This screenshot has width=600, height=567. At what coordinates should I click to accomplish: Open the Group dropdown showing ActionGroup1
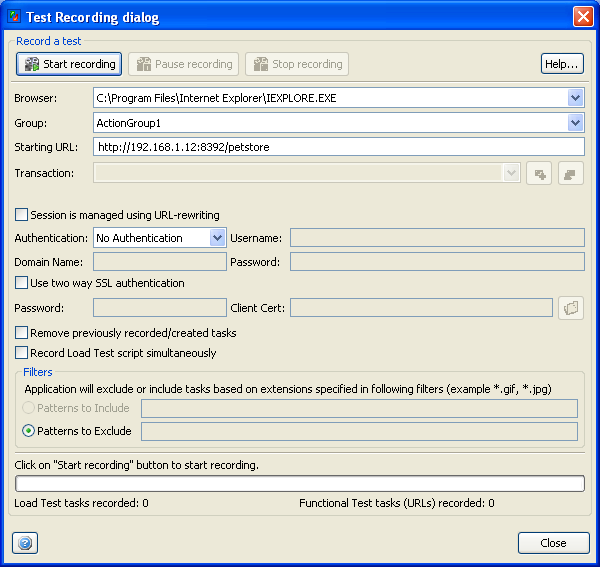point(575,123)
